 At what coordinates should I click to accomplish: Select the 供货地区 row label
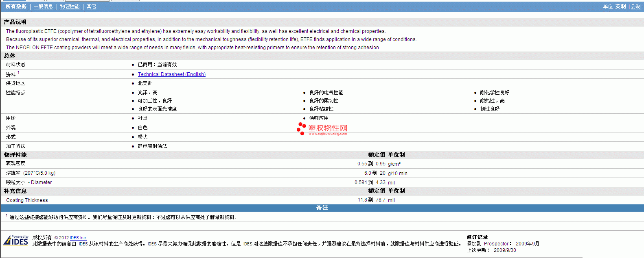(15, 83)
